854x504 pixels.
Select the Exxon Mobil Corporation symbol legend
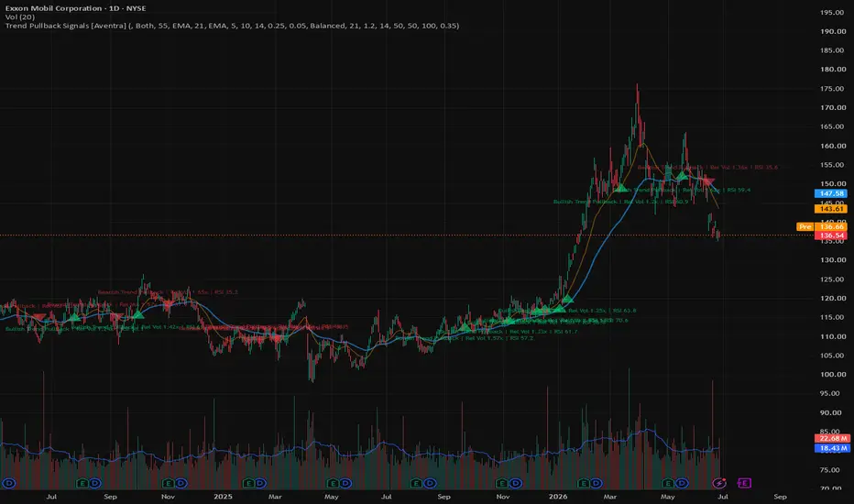[x=76, y=8]
